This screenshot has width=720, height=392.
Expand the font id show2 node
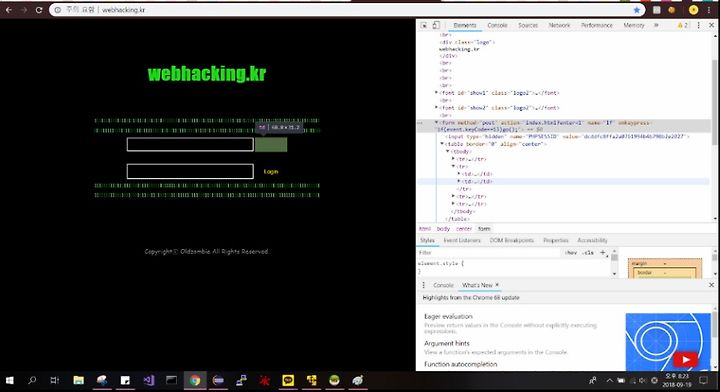(x=436, y=108)
